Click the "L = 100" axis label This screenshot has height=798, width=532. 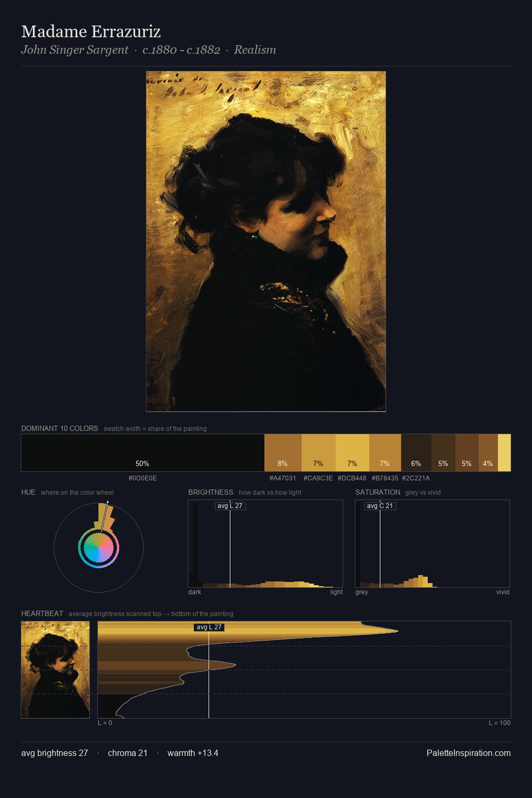tap(500, 723)
